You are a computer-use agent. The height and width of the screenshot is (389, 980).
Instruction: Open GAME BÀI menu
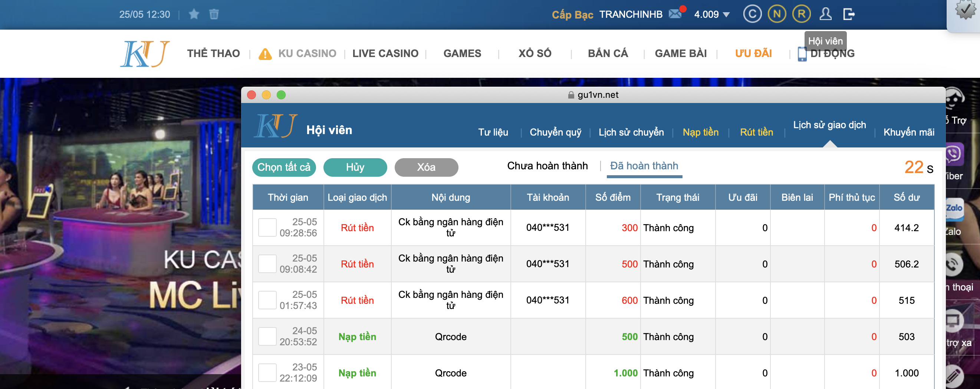coord(681,54)
